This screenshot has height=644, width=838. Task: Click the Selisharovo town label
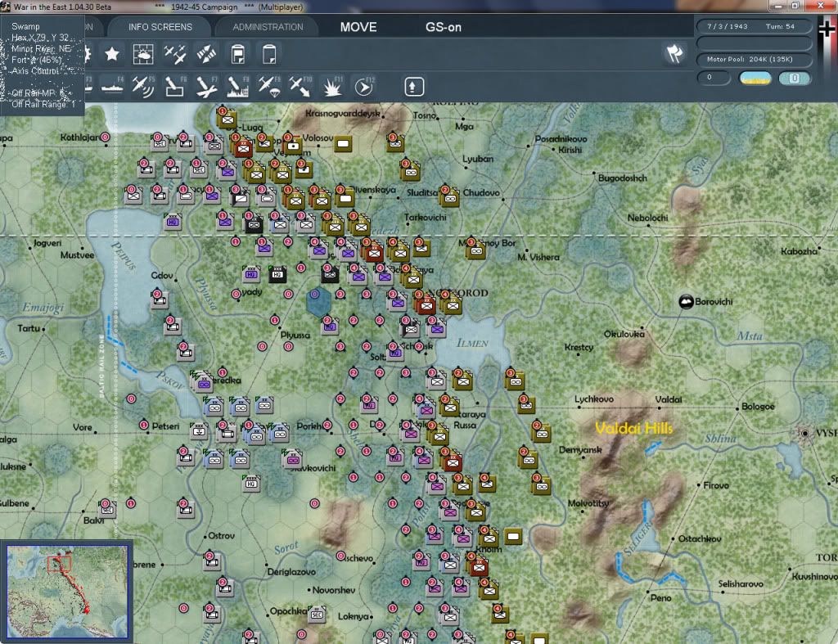point(741,584)
